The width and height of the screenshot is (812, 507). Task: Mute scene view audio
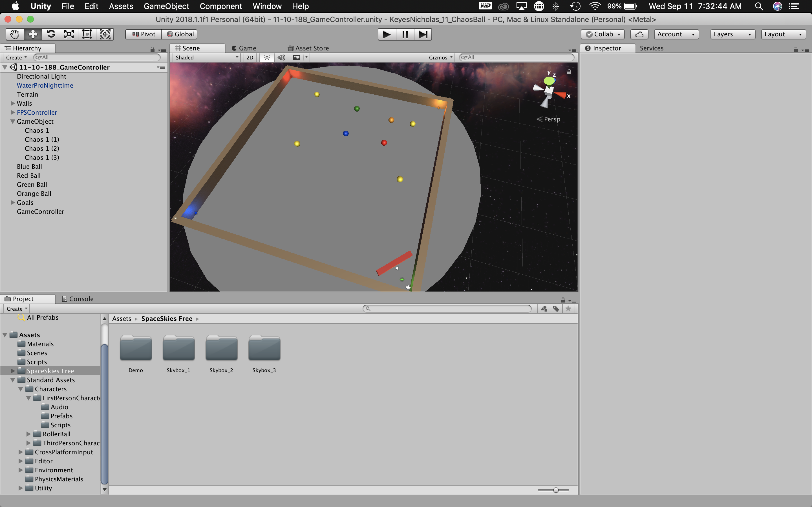click(x=281, y=57)
